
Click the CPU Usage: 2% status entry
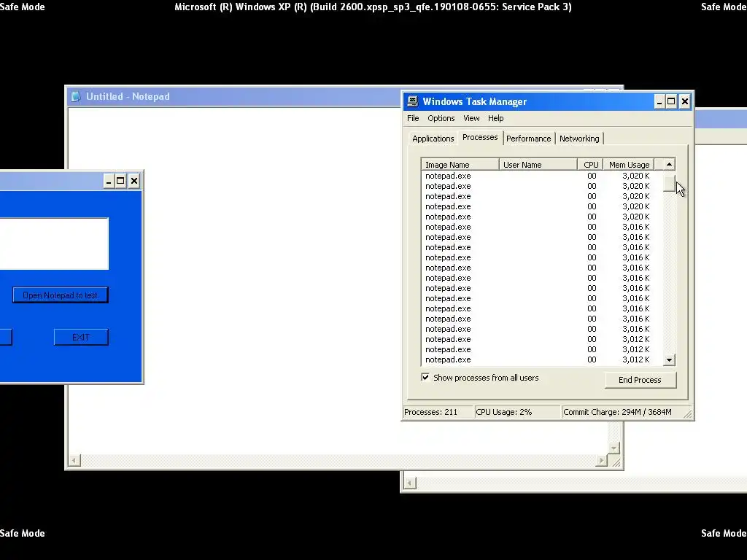click(x=517, y=412)
